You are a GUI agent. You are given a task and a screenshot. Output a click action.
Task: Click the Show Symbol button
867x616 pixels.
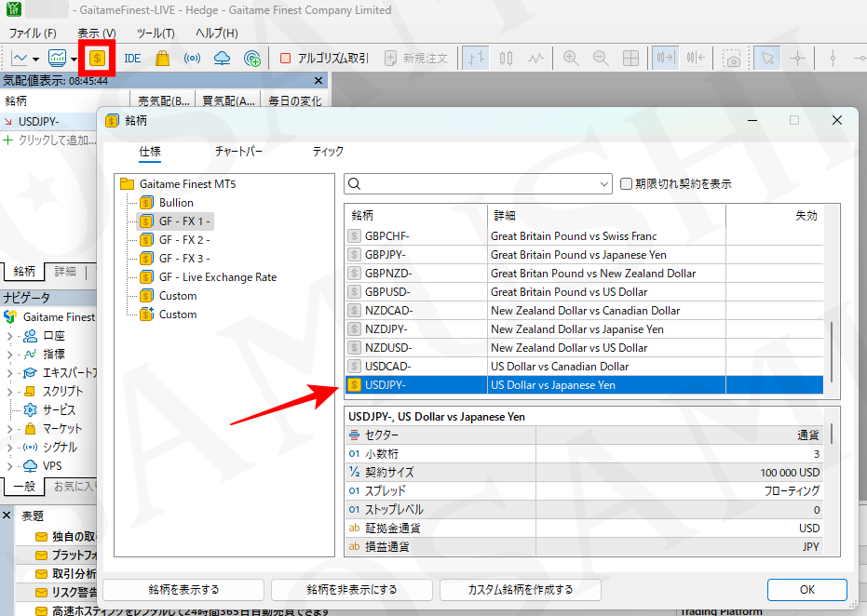(183, 589)
